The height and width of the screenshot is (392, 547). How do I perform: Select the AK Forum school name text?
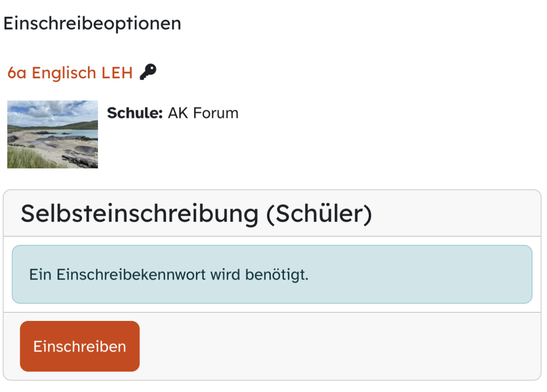click(203, 113)
